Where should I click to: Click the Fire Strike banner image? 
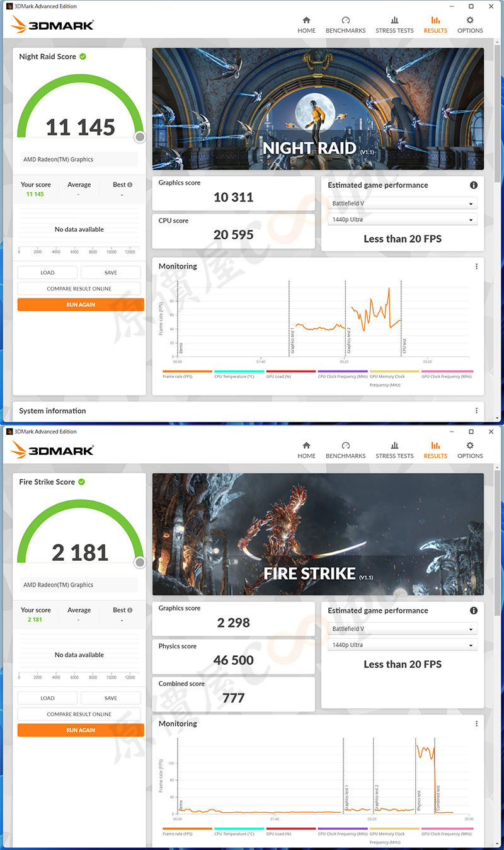coord(318,534)
